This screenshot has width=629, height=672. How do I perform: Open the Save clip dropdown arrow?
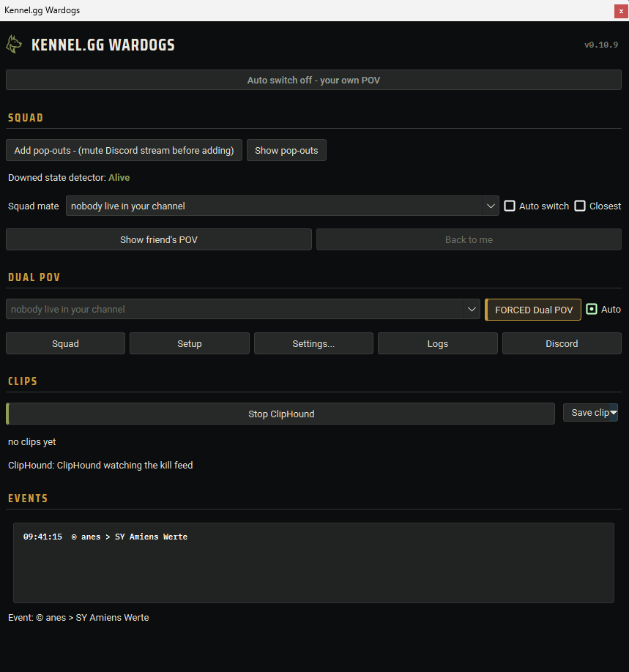[x=614, y=413]
